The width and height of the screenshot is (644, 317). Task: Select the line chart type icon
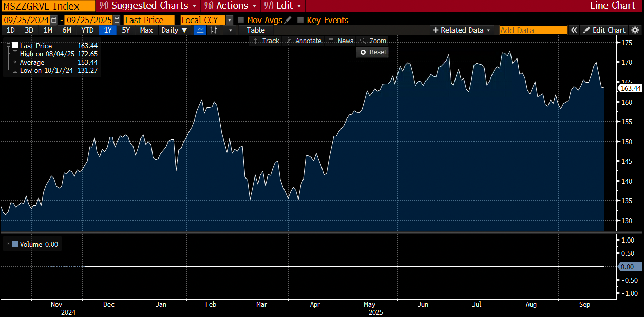[200, 30]
